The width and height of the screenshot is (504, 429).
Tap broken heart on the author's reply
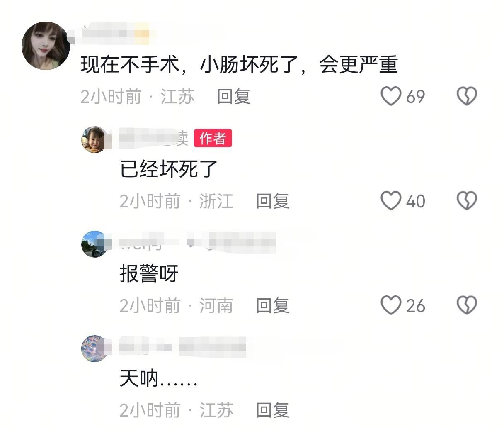[467, 201]
